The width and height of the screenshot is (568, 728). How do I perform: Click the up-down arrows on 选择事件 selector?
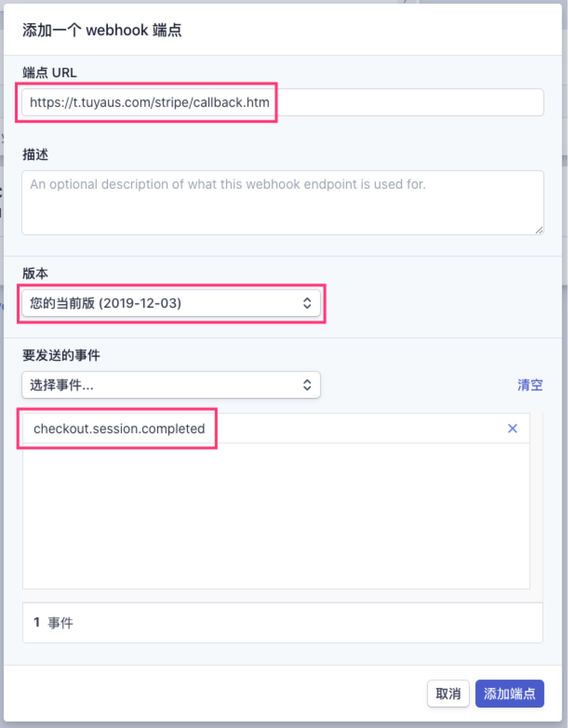click(307, 385)
